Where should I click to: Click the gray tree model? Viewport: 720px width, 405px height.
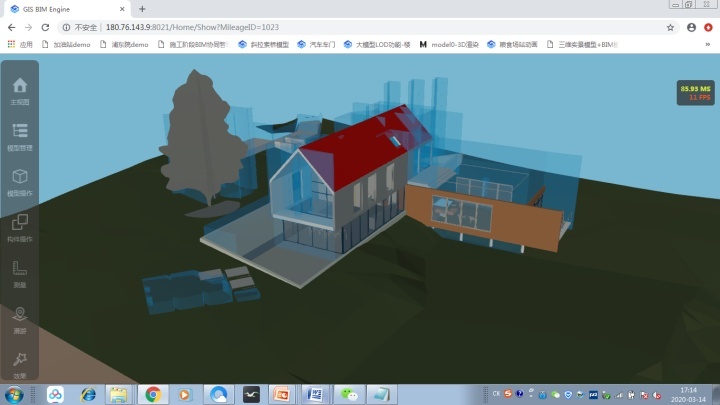[x=202, y=138]
